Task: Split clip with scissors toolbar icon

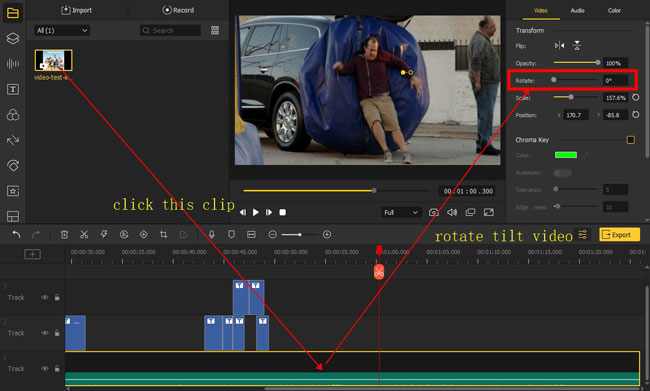Action: (84, 234)
